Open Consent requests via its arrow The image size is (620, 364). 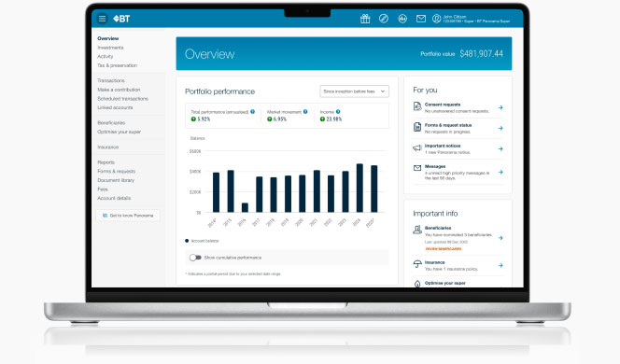[x=500, y=107]
